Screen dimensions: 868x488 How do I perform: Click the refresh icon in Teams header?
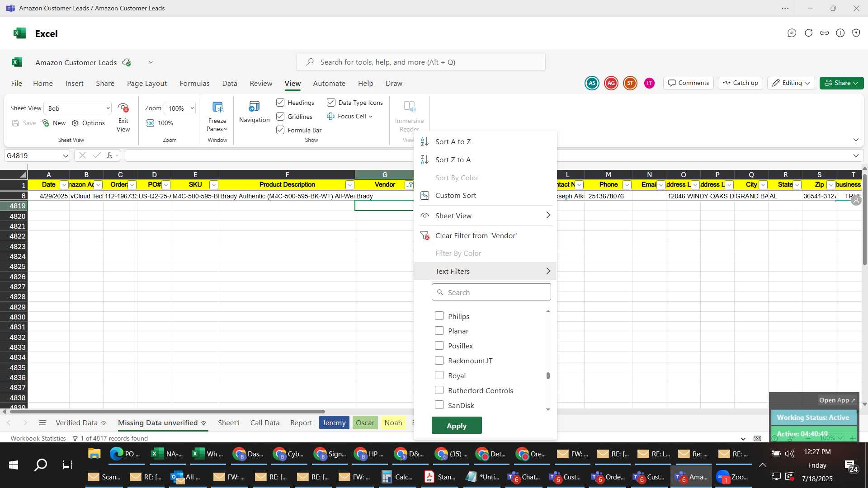(808, 33)
